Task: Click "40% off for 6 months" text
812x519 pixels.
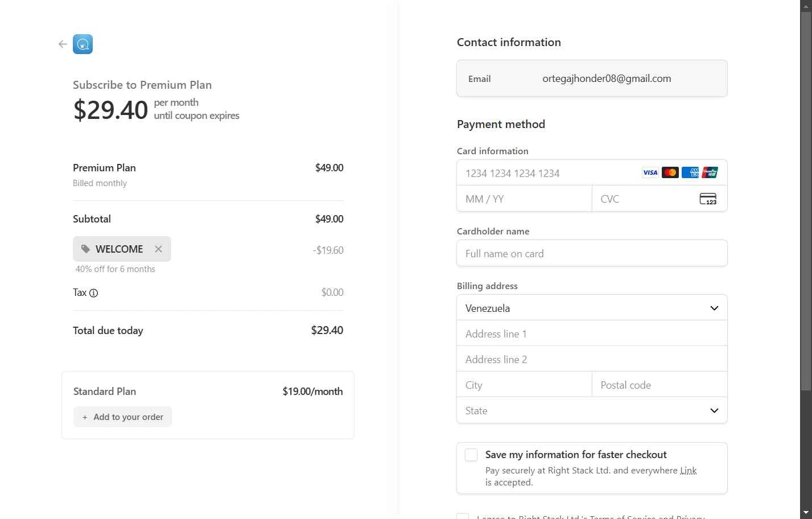Action: (x=116, y=269)
